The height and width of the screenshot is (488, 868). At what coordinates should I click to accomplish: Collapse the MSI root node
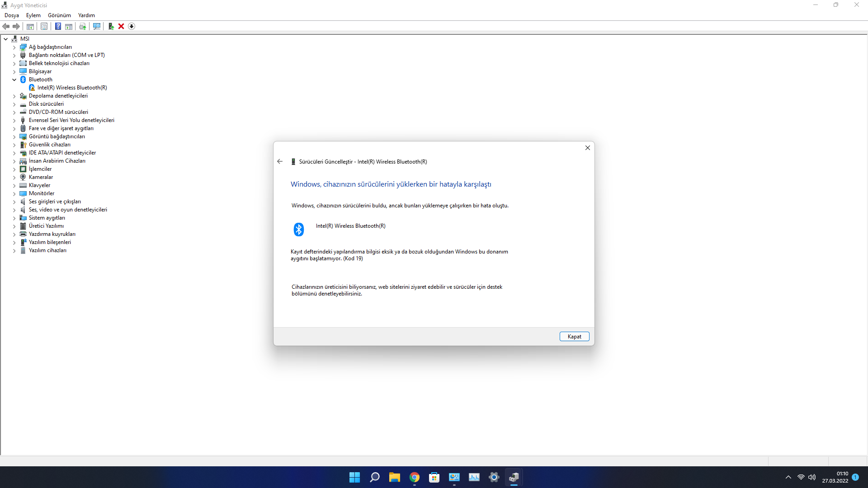[6, 39]
